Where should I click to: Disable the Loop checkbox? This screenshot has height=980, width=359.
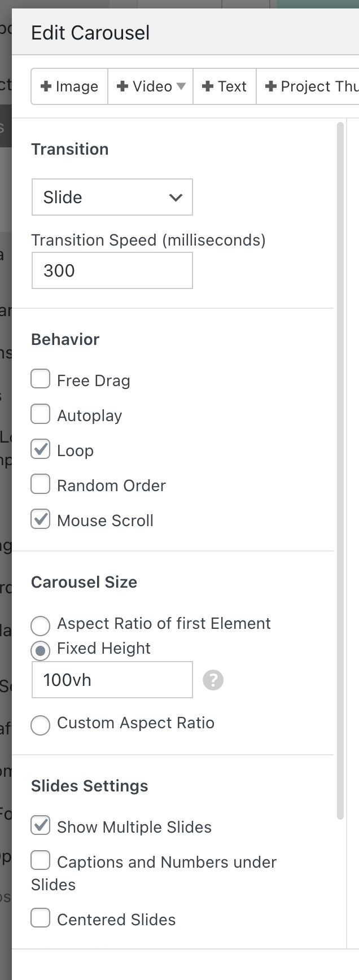tap(41, 449)
